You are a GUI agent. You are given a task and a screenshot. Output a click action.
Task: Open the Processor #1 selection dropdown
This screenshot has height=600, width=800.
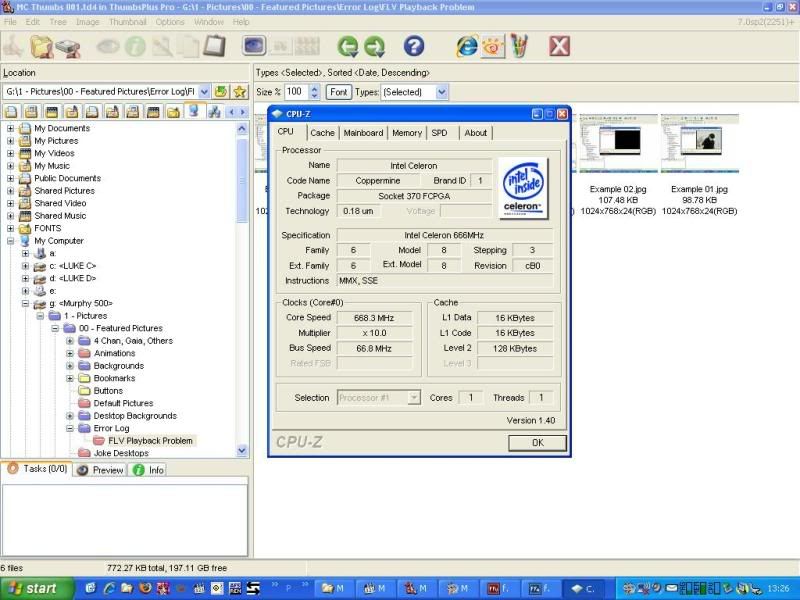[x=414, y=397]
